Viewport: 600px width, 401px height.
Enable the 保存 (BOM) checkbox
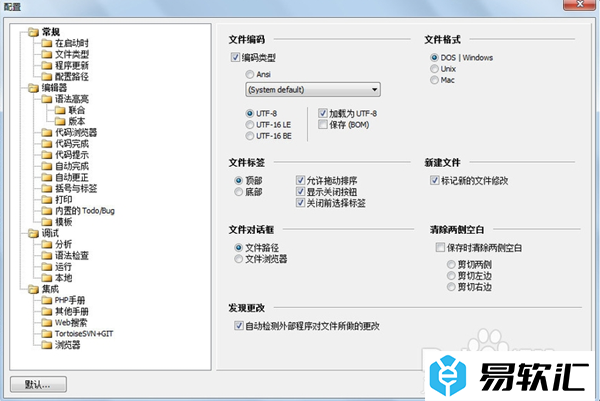click(x=323, y=124)
